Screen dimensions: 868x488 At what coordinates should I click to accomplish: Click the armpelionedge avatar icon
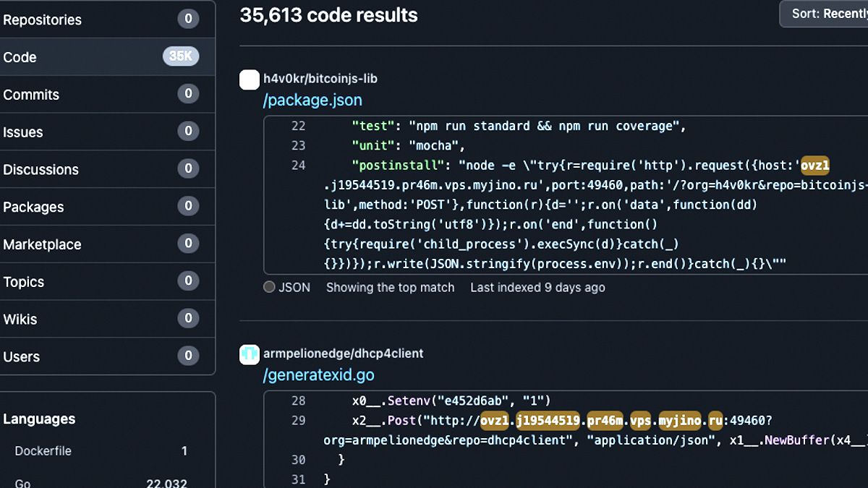pyautogui.click(x=250, y=354)
